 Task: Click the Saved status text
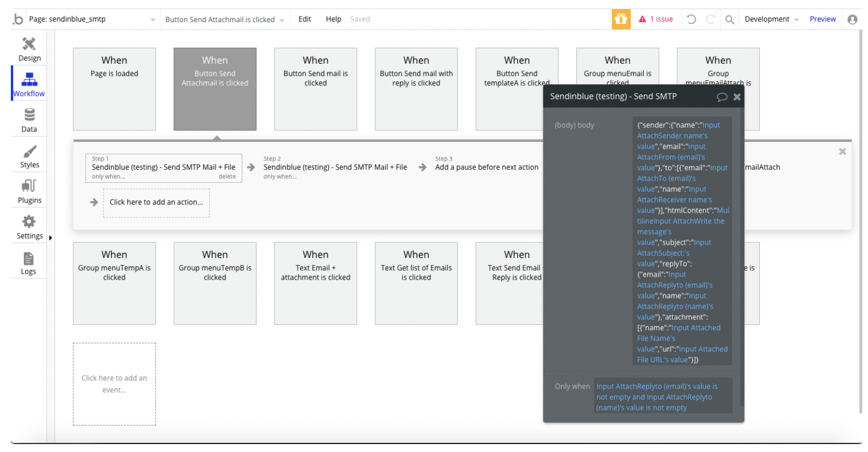[360, 19]
